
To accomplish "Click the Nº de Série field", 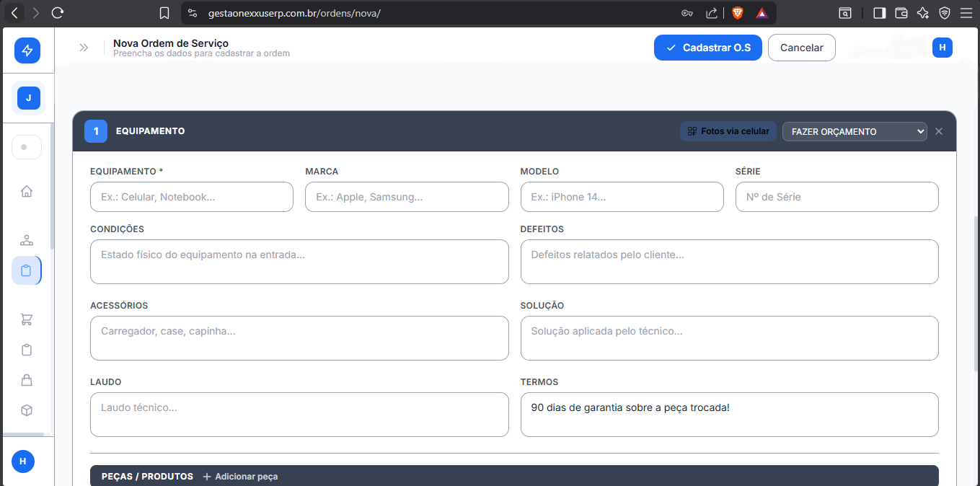I will coord(837,197).
